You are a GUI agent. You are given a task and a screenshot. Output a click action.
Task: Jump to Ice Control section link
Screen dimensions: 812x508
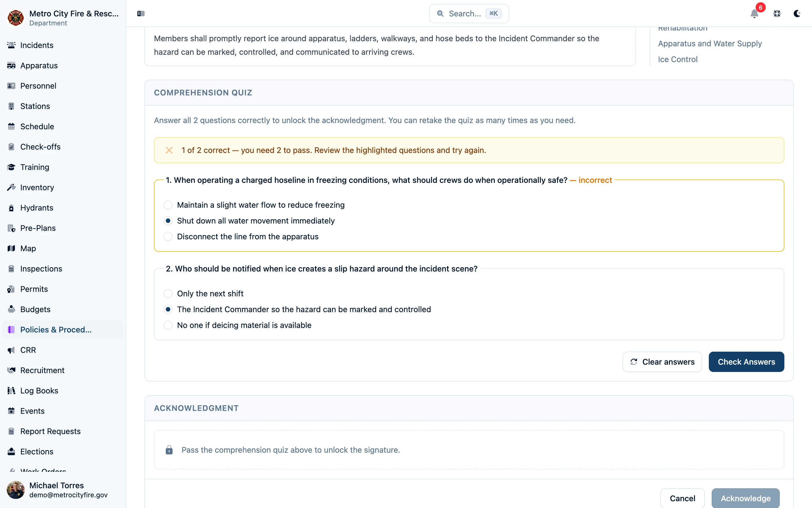pyautogui.click(x=678, y=60)
